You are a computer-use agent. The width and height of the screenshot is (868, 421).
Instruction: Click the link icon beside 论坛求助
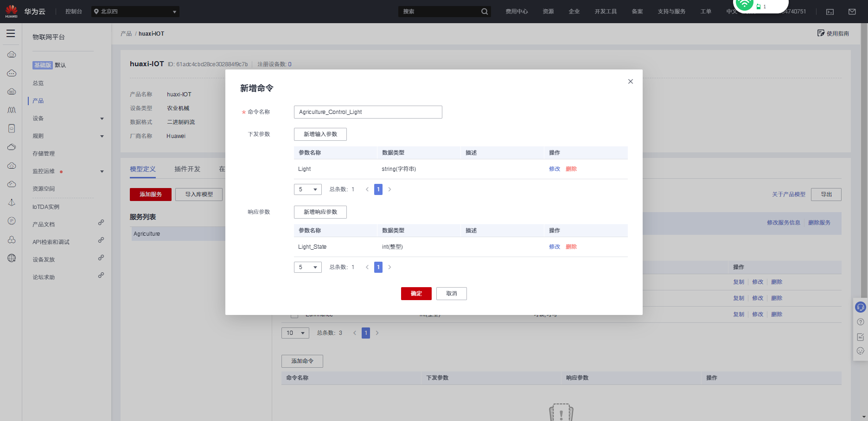tap(101, 276)
